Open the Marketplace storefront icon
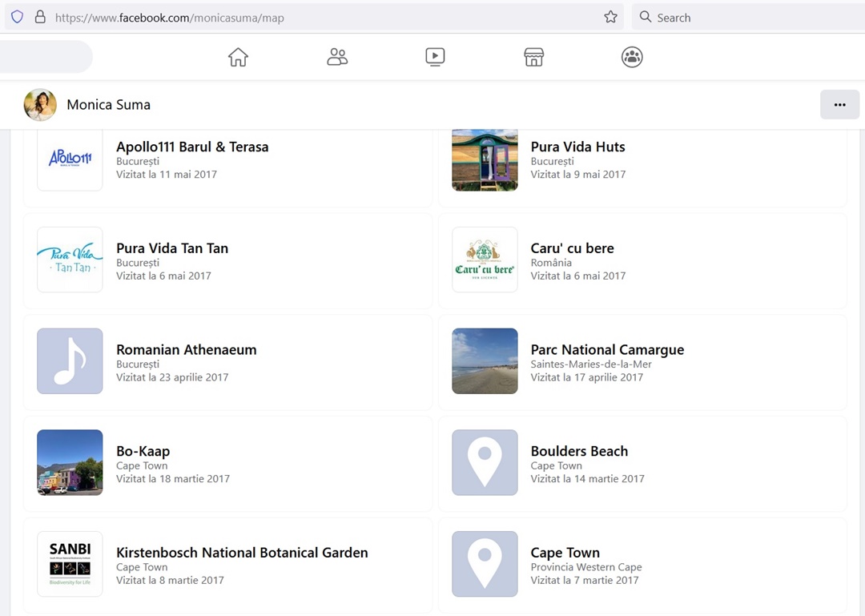The height and width of the screenshot is (616, 865). tap(534, 57)
